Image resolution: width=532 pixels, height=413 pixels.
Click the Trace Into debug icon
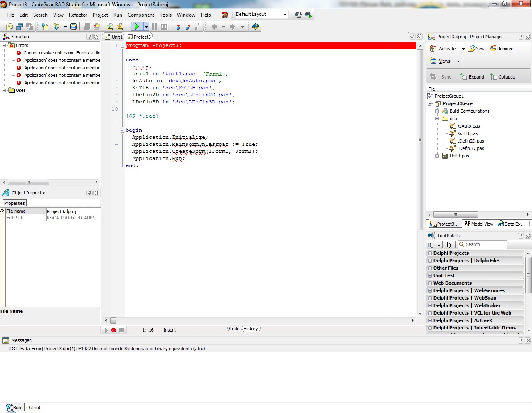178,27
